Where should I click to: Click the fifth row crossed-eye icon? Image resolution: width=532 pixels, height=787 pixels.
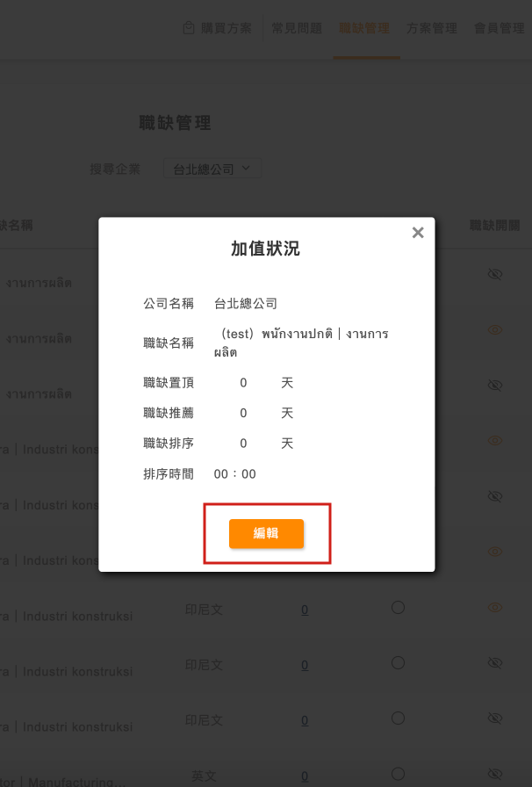(x=495, y=496)
